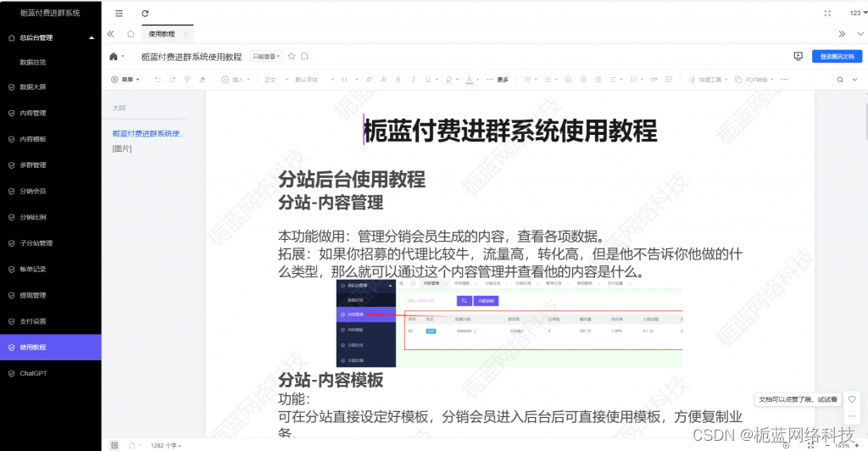868x451 pixels.
Task: Click the home icon in the tab bar
Action: [131, 34]
